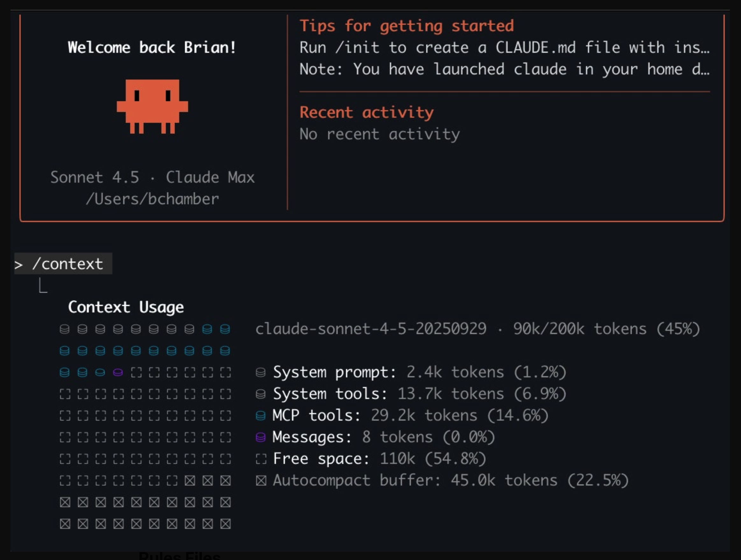Click the "Sonnet 4.5 · Claude Max" label

pos(152,177)
